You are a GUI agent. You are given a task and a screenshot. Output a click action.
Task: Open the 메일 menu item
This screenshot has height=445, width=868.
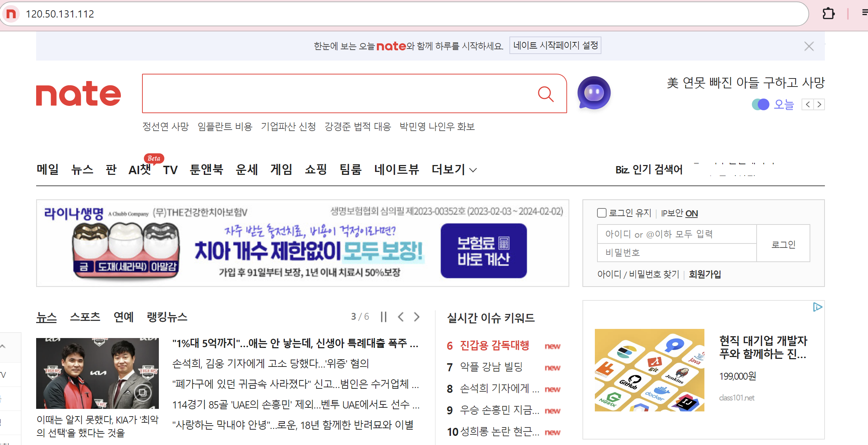tap(47, 170)
